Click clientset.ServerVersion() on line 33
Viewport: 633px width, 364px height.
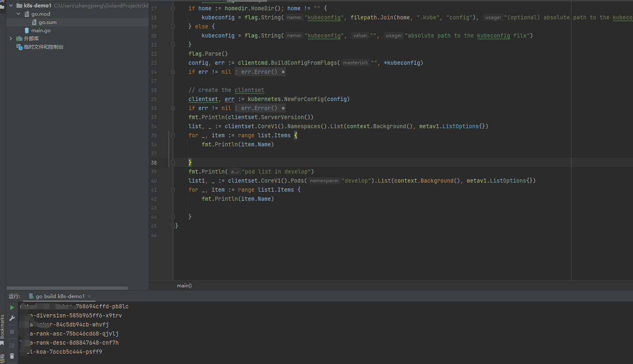coord(269,117)
